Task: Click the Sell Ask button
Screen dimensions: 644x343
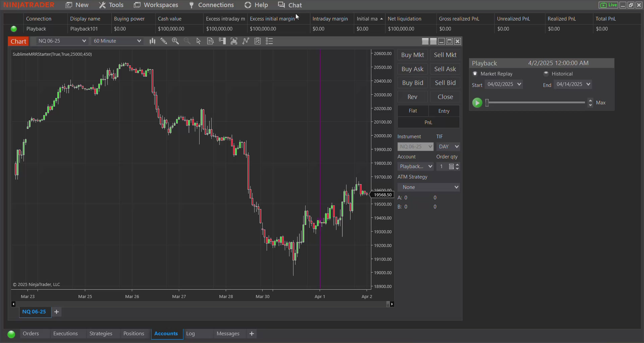Action: click(445, 69)
